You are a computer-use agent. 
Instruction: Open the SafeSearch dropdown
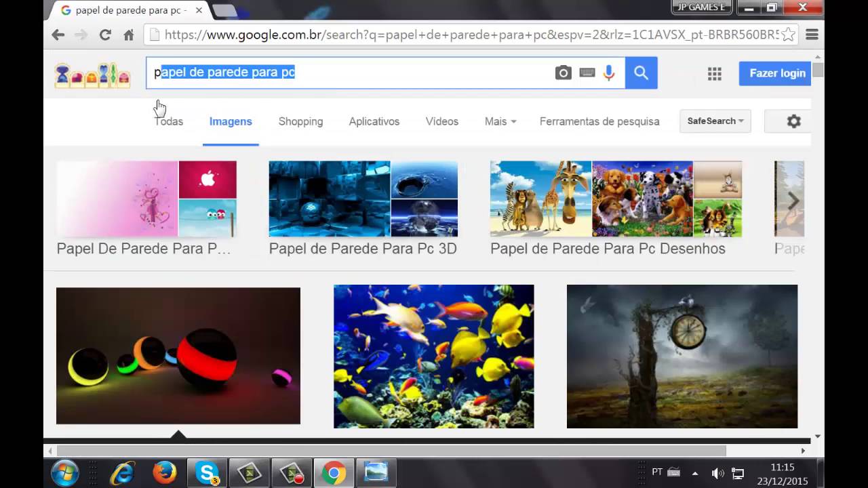point(715,121)
